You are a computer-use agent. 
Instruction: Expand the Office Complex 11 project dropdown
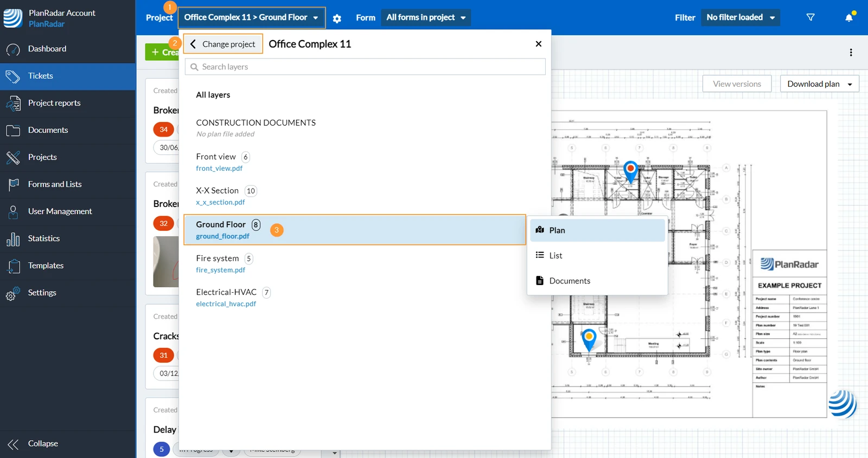tap(252, 17)
